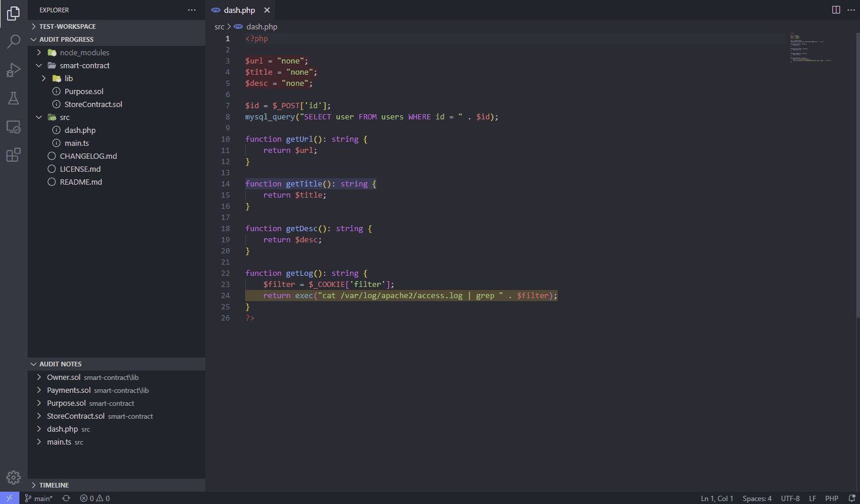This screenshot has height=504, width=860.
Task: Collapse the AUDIT NOTES section
Action: click(x=60, y=364)
